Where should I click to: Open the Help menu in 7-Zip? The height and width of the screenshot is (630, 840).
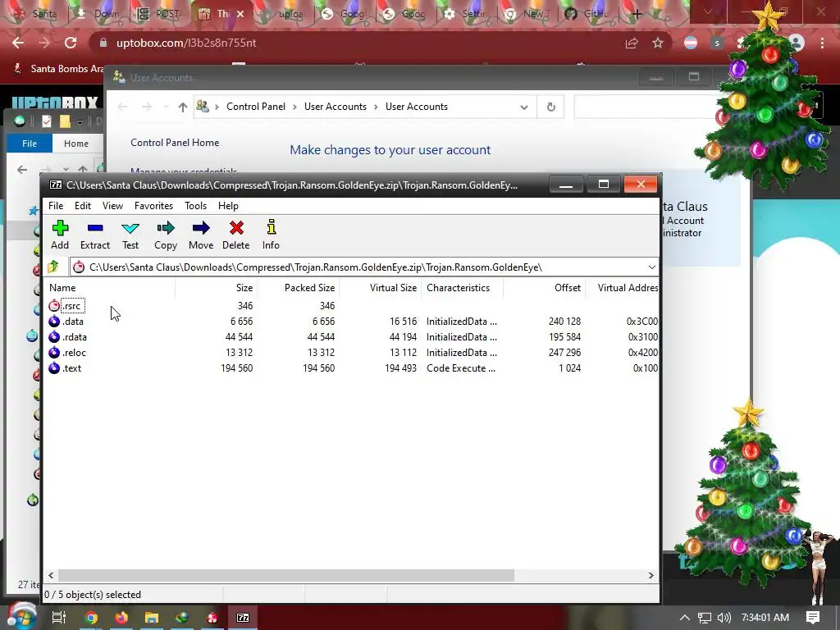(228, 206)
